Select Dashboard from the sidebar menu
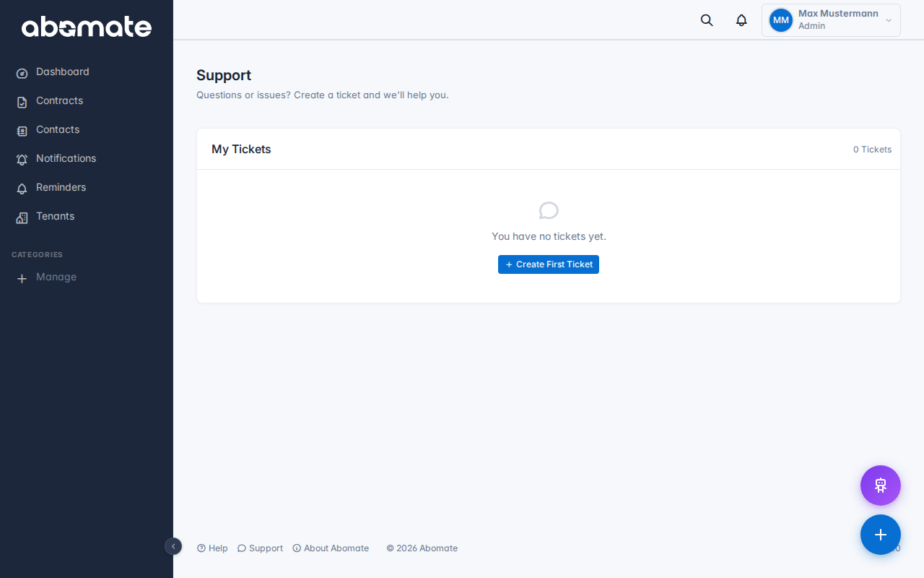The width and height of the screenshot is (924, 578). coord(62,72)
